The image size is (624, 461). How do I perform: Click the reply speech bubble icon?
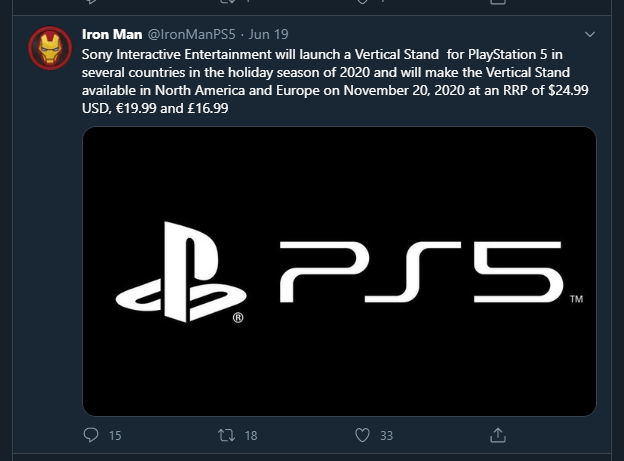tap(91, 435)
